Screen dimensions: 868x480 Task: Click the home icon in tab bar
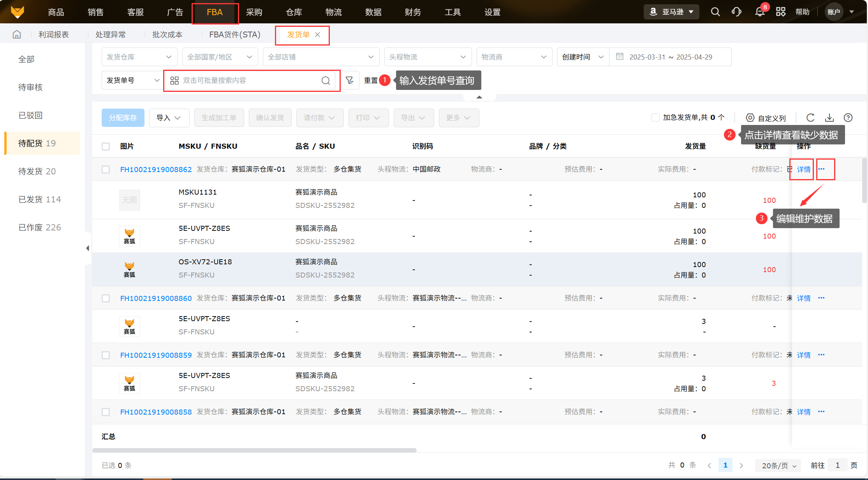pos(16,35)
